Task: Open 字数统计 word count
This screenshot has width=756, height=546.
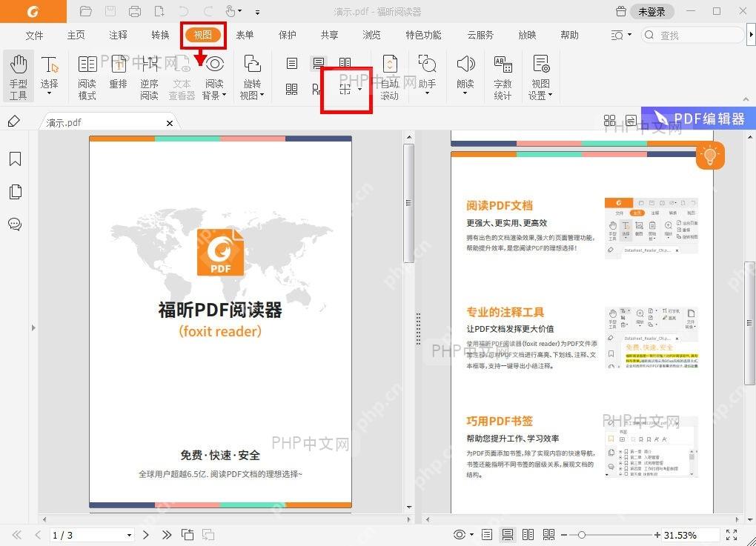Action: pyautogui.click(x=503, y=77)
